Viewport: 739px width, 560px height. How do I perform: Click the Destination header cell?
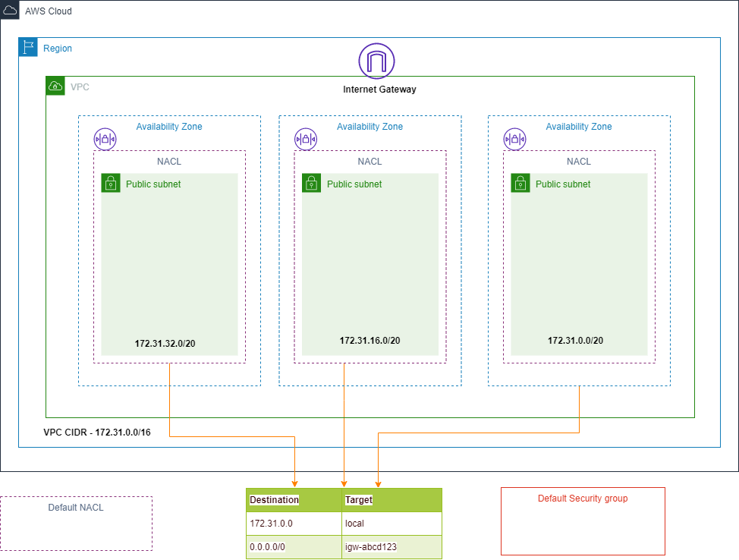294,500
